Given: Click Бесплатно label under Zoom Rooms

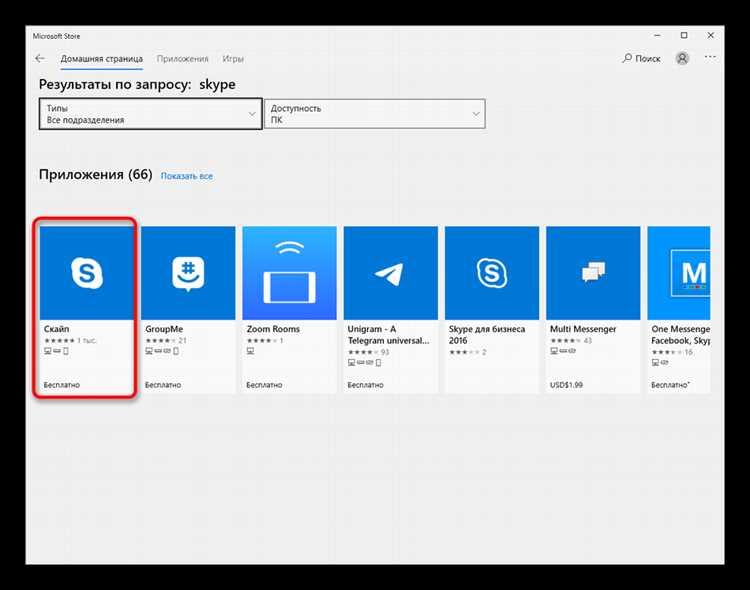Looking at the screenshot, I should tap(264, 385).
